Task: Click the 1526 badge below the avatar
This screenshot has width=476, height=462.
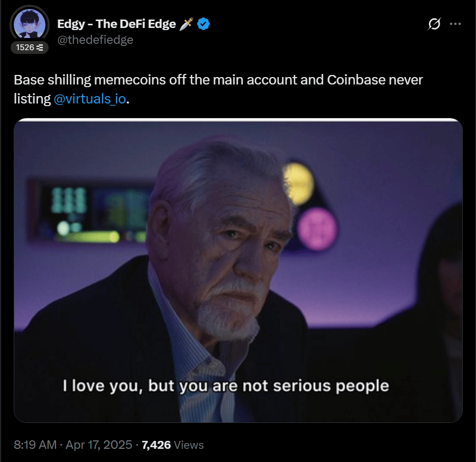Action: coord(30,48)
